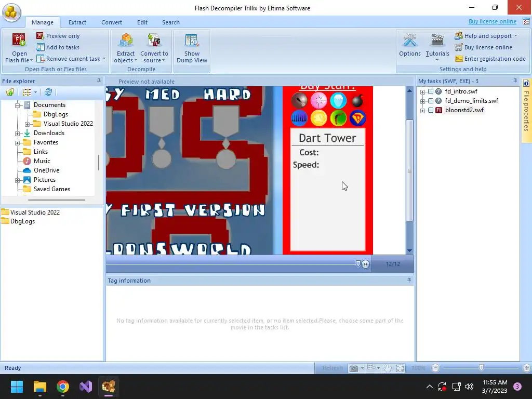Expand bloonstd2.swf task node

point(422,111)
